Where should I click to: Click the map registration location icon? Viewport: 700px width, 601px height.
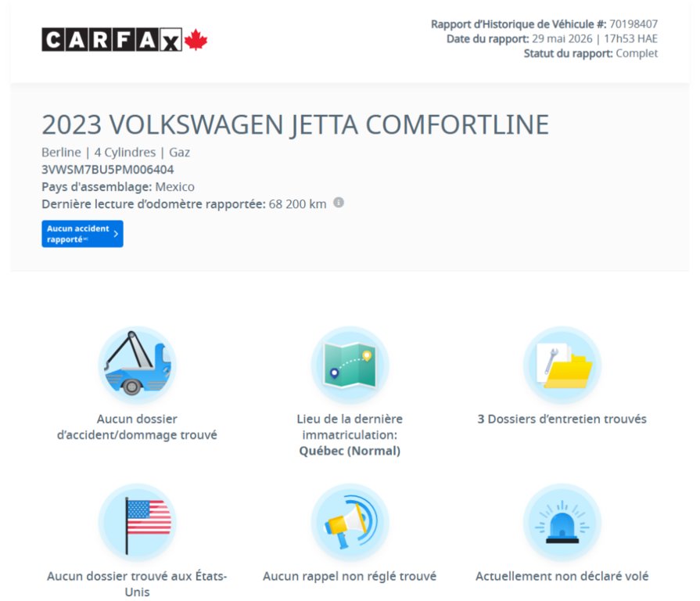(x=350, y=365)
